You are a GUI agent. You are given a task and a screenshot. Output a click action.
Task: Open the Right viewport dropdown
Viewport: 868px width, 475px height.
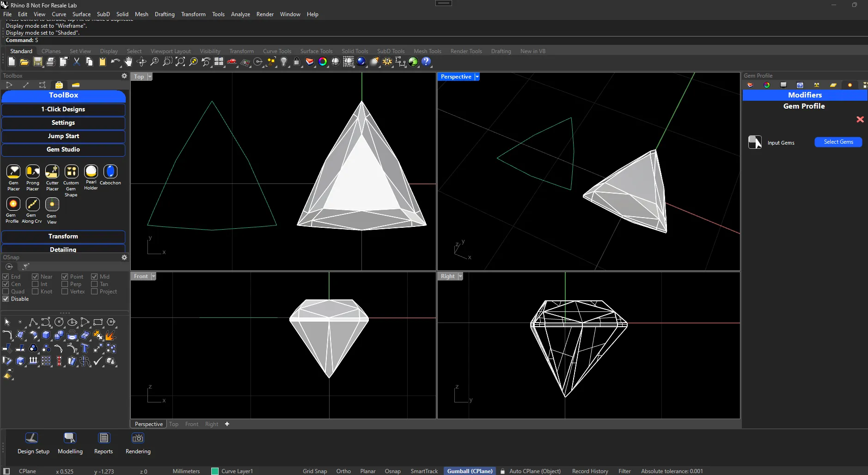pos(459,276)
